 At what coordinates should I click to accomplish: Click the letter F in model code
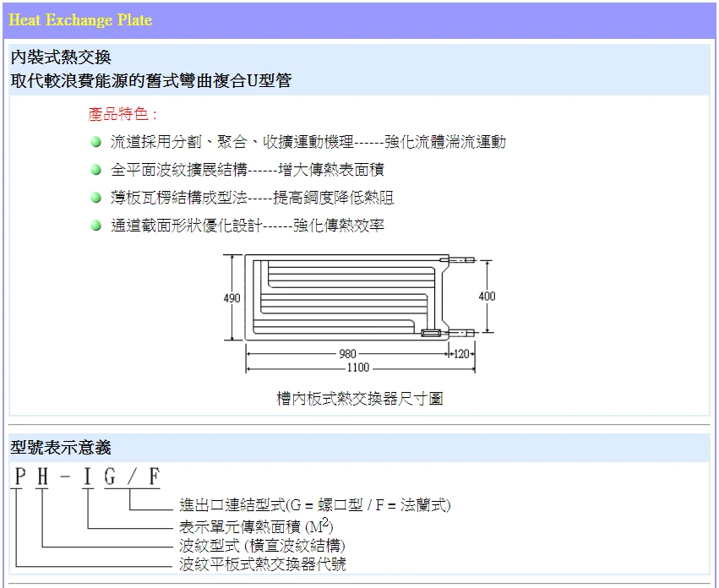click(x=154, y=477)
